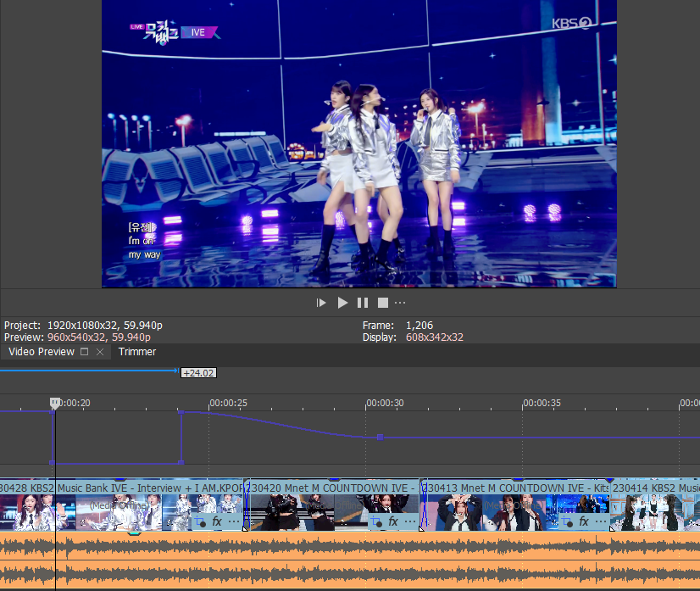The image size is (700, 591).
Task: Open the more menu on KBS2 Music Bank Interview clip
Action: point(234,521)
